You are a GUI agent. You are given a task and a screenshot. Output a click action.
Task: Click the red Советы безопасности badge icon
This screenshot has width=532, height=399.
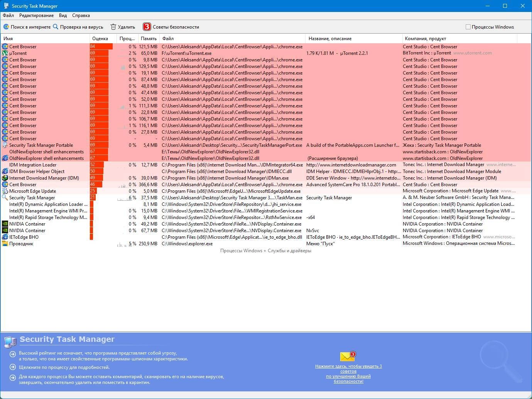(x=147, y=27)
